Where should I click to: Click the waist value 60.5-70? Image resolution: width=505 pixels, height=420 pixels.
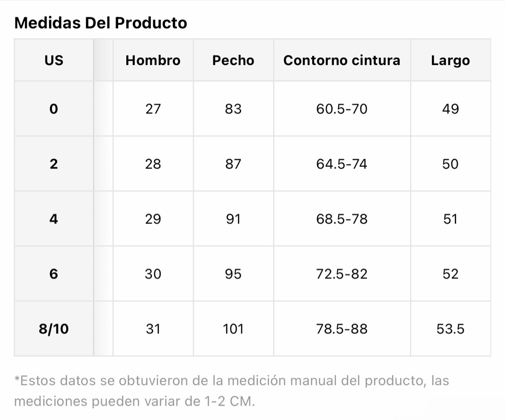[x=342, y=109]
